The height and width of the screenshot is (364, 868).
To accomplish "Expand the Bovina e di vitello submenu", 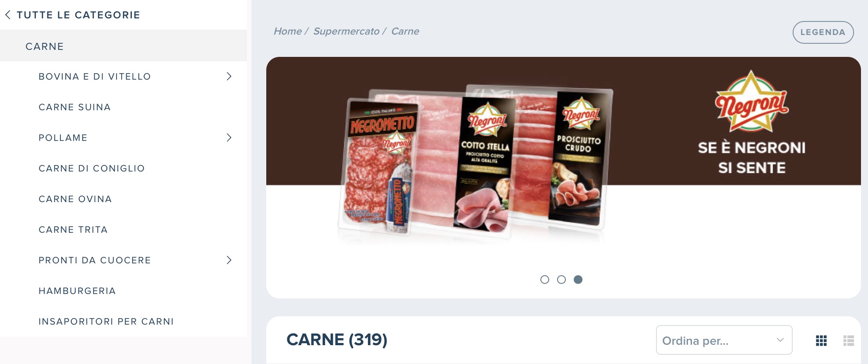I will tap(229, 77).
